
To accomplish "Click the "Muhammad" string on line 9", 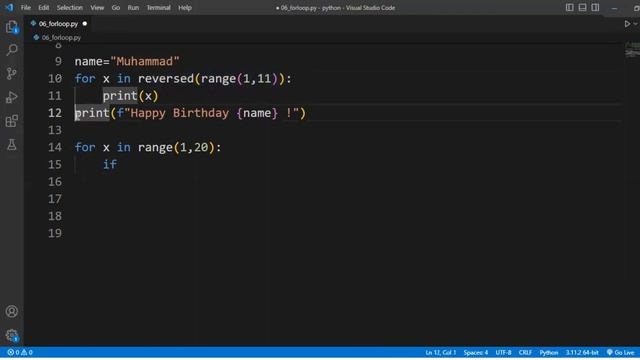I will tap(145, 61).
